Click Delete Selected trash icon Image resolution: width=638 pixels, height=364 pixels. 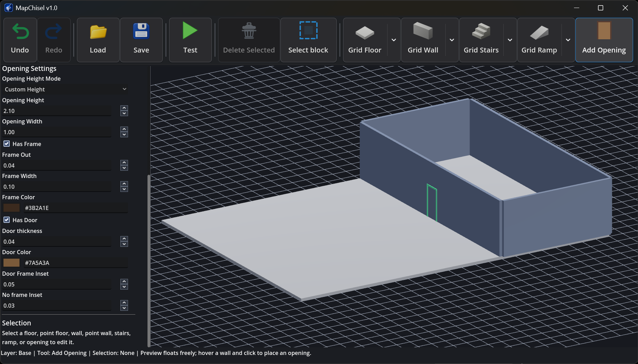coord(249,31)
